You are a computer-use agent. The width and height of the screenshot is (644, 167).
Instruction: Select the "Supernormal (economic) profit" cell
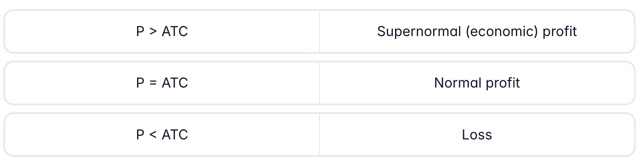tap(477, 32)
